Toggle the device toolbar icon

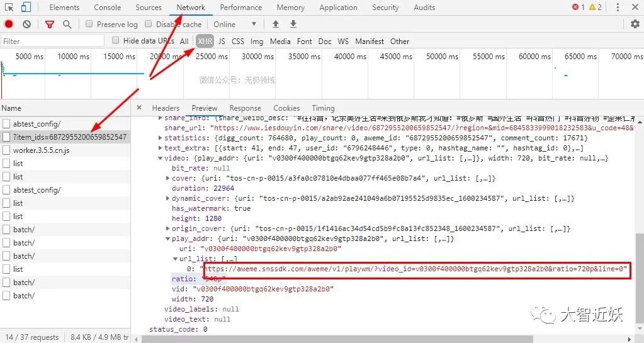pyautogui.click(x=26, y=8)
